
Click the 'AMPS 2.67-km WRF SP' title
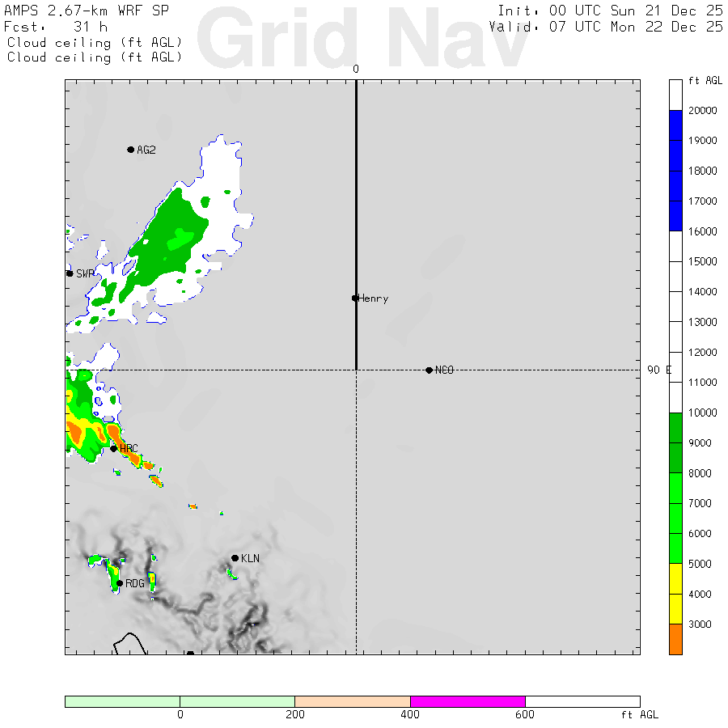coord(87,11)
